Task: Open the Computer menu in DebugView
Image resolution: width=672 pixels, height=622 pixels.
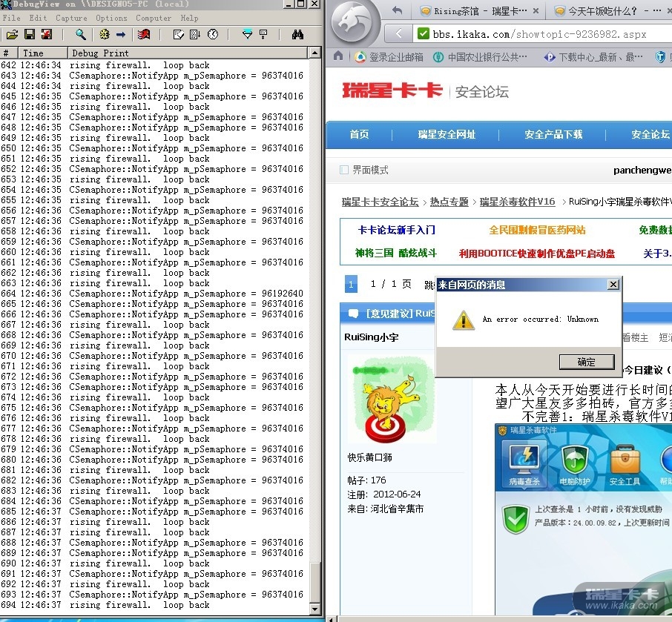Action: click(154, 18)
